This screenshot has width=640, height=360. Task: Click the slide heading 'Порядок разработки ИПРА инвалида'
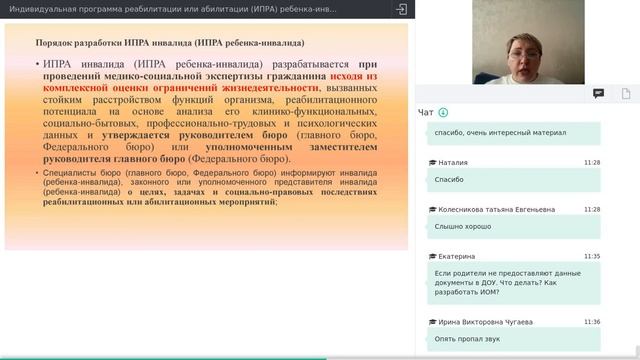pos(170,43)
